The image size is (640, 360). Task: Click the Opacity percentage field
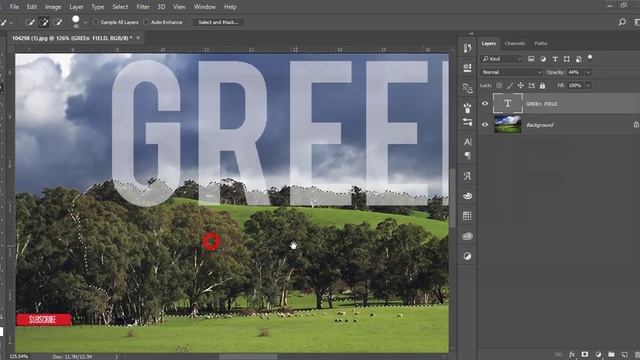[x=575, y=72]
